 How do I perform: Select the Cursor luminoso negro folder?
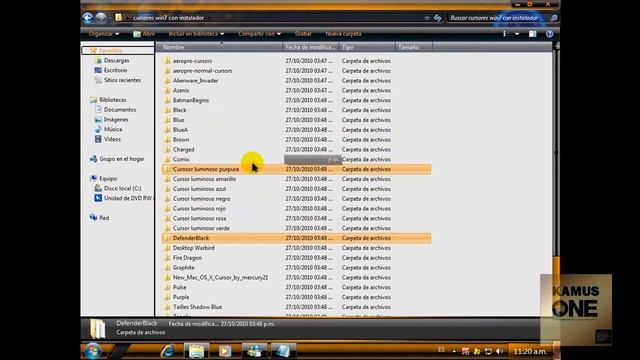pos(201,199)
